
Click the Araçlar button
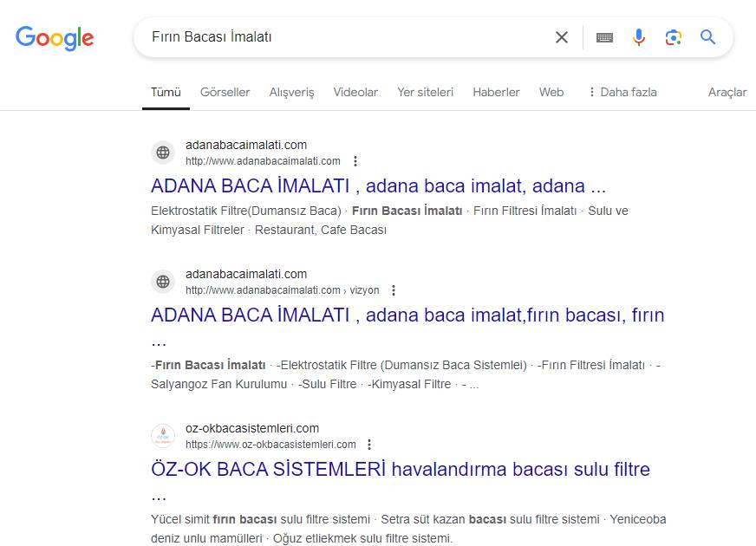[727, 92]
